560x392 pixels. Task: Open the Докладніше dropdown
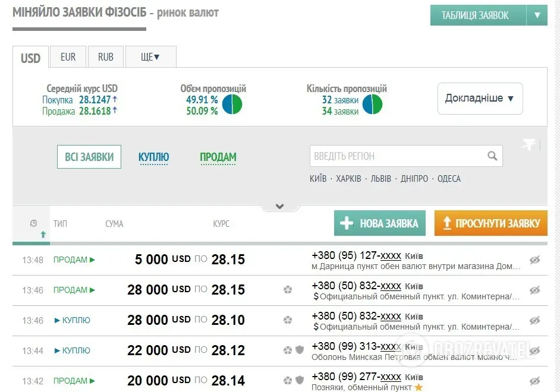(x=480, y=99)
